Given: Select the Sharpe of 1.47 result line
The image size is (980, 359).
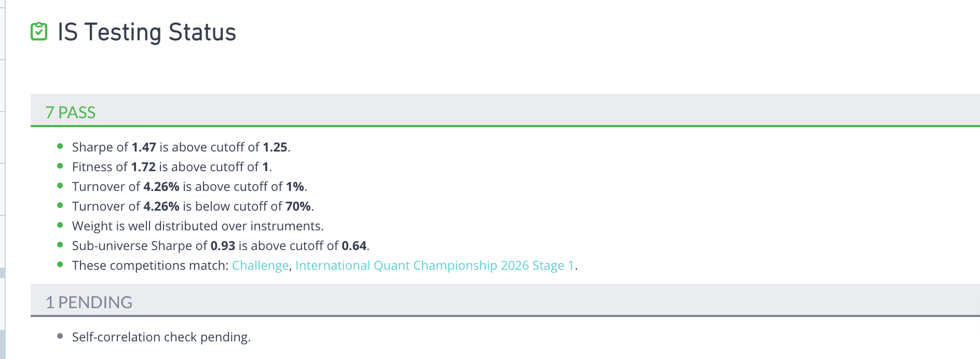Looking at the screenshot, I should coord(181,147).
